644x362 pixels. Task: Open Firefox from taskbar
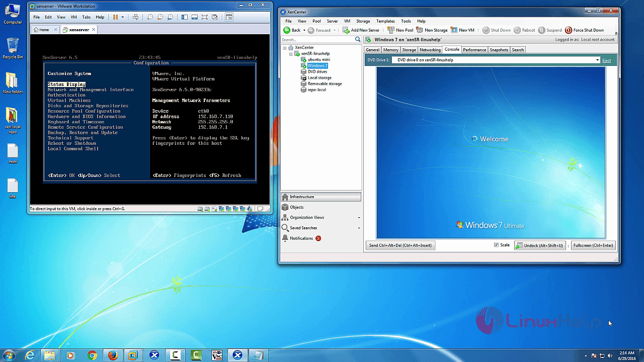(112, 355)
